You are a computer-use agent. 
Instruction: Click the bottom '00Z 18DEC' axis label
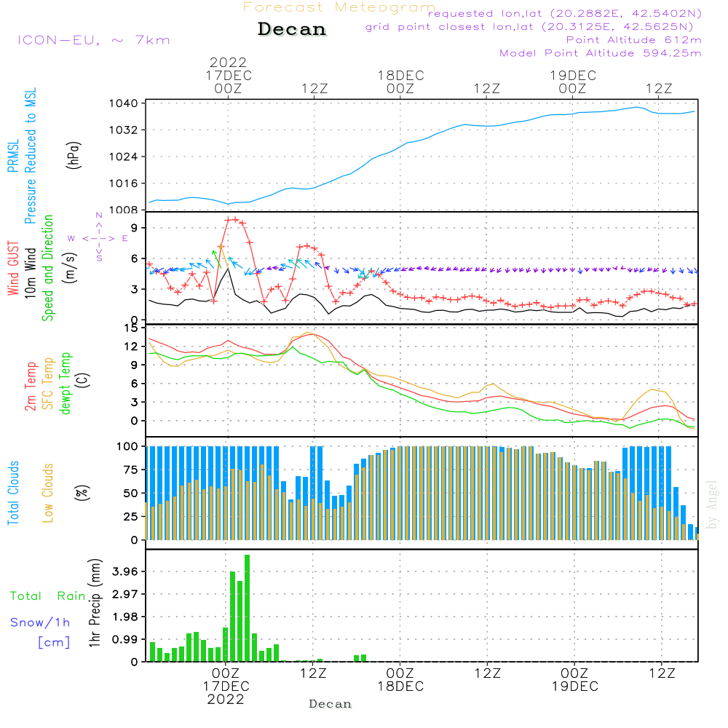coord(400,680)
